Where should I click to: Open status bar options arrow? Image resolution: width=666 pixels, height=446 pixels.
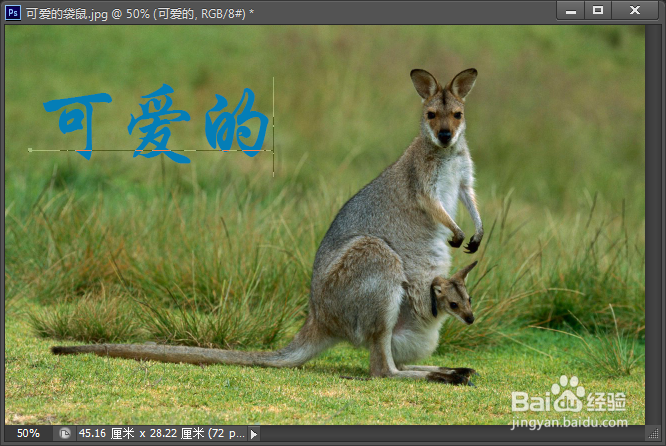pos(254,434)
